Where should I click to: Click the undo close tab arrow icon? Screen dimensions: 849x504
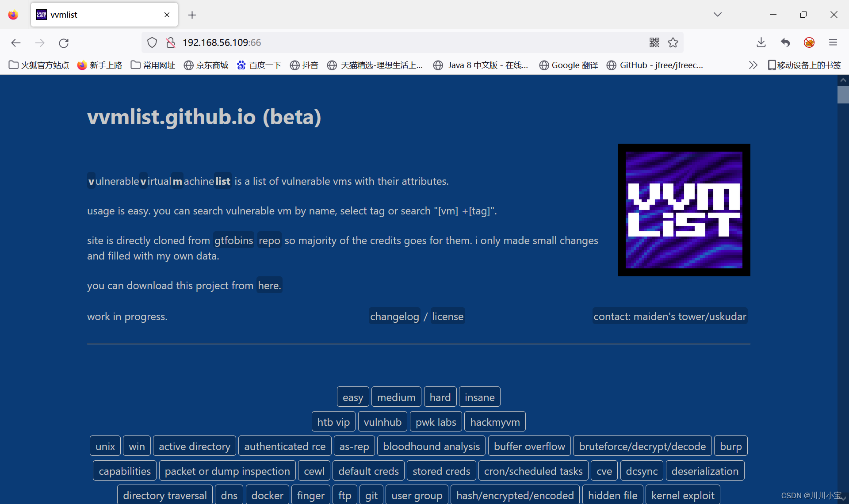pyautogui.click(x=785, y=42)
